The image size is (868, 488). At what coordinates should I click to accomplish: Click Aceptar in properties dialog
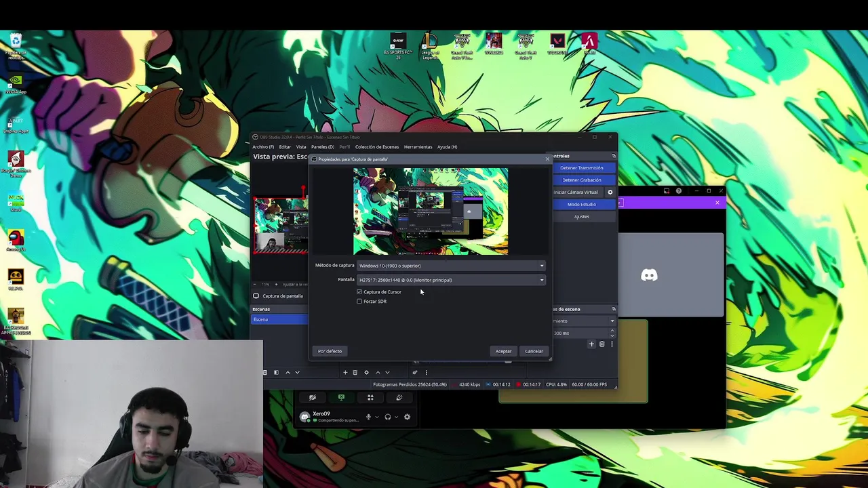pos(503,351)
